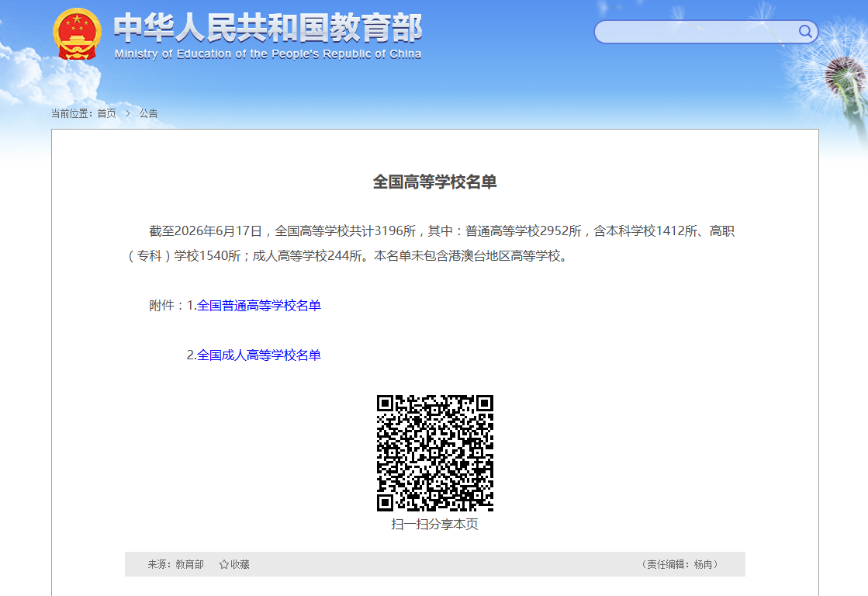Click the 收藏 text button

(x=240, y=564)
